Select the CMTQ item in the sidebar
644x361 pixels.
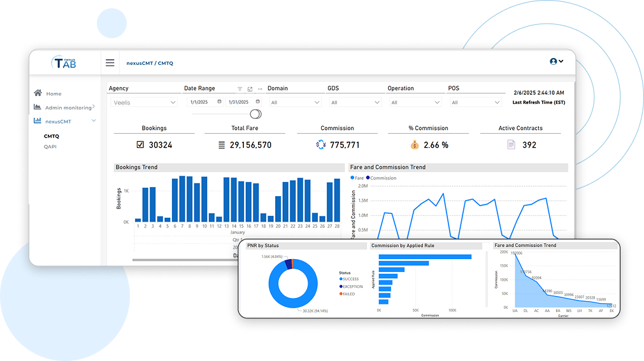point(51,136)
